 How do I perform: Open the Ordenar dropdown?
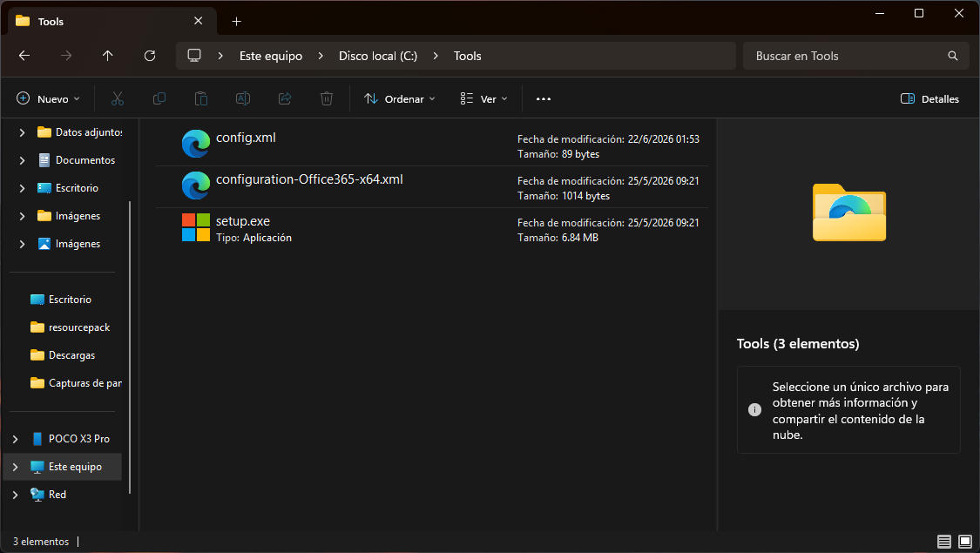[x=400, y=98]
